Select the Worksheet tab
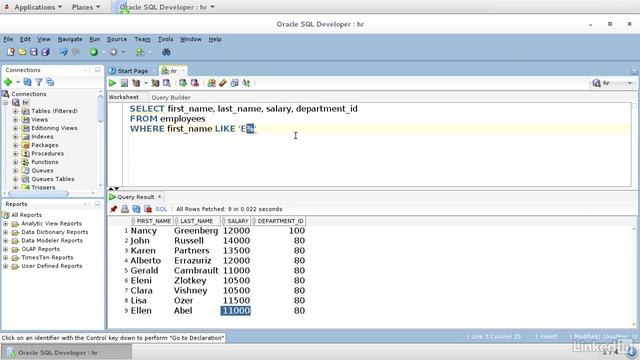This screenshot has width=640, height=360. point(124,97)
